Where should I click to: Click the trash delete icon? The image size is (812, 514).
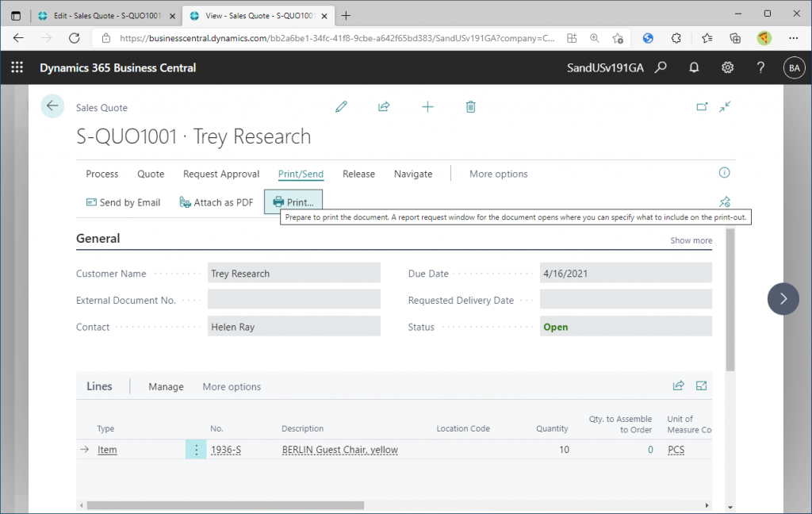click(470, 107)
